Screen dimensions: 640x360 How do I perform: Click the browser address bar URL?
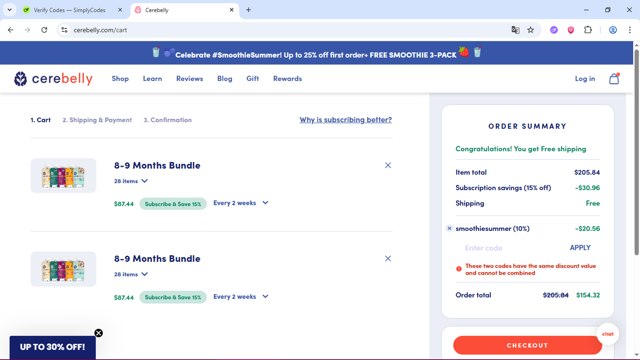[x=100, y=30]
